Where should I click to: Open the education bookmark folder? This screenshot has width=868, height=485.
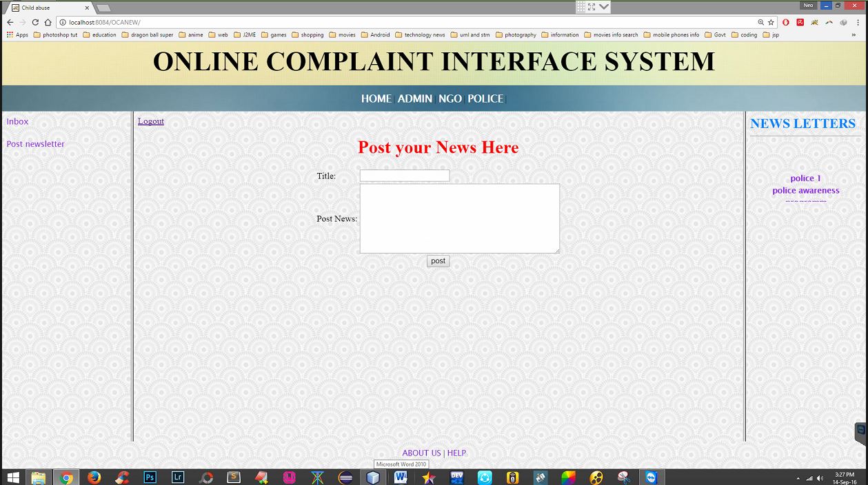coord(99,34)
